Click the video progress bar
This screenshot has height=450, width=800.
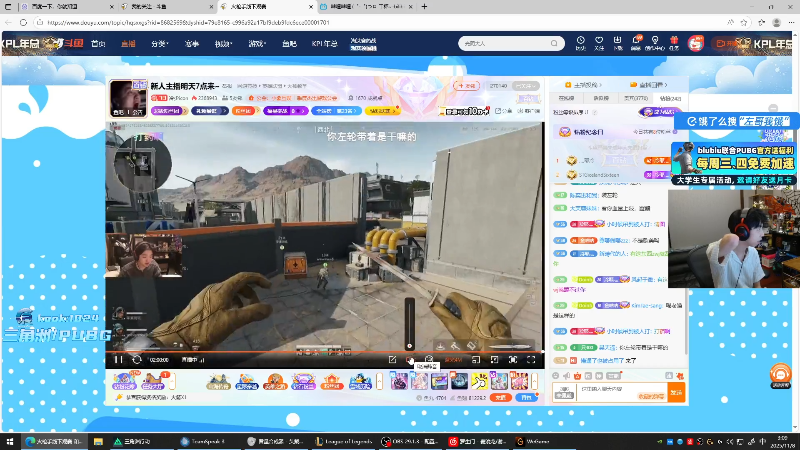(325, 352)
